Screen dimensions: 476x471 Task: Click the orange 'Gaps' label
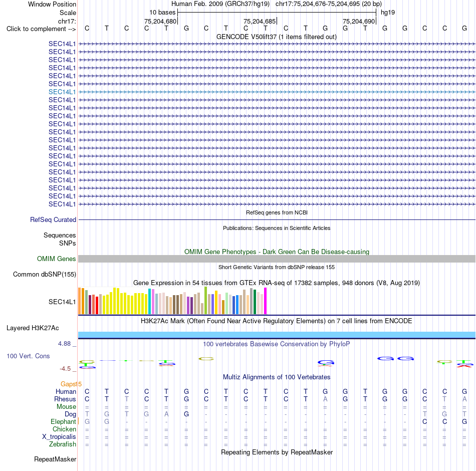[x=68, y=384]
